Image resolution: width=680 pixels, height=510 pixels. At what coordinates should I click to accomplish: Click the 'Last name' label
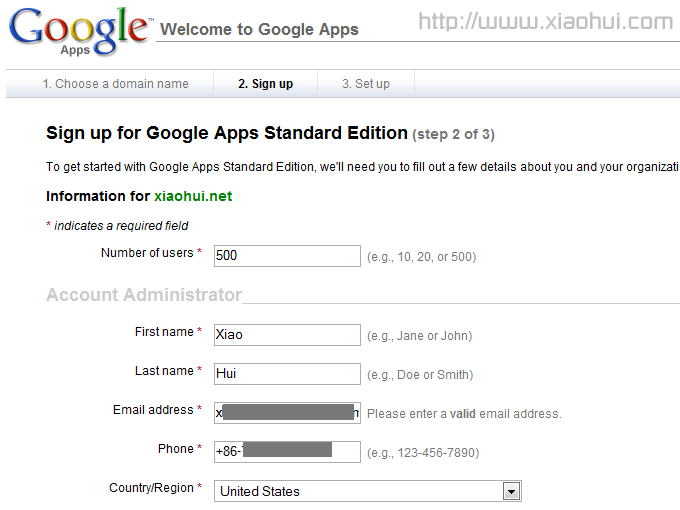click(x=164, y=371)
